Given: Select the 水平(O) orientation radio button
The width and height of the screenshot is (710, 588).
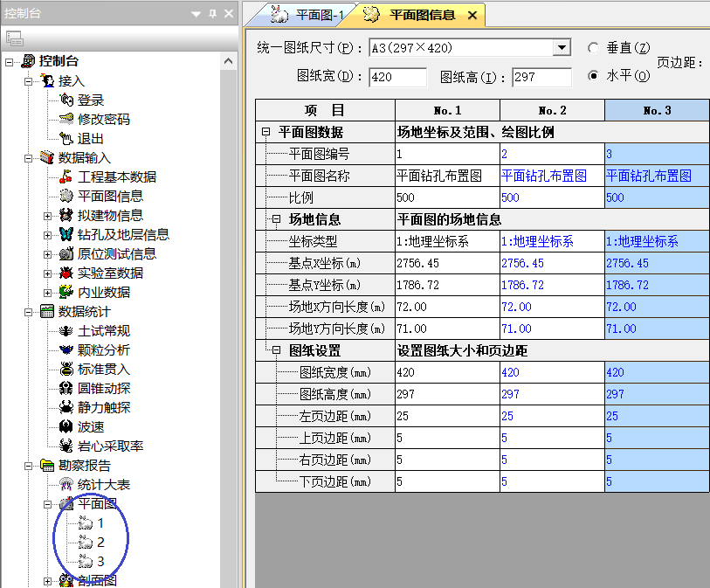Looking at the screenshot, I should pyautogui.click(x=593, y=76).
